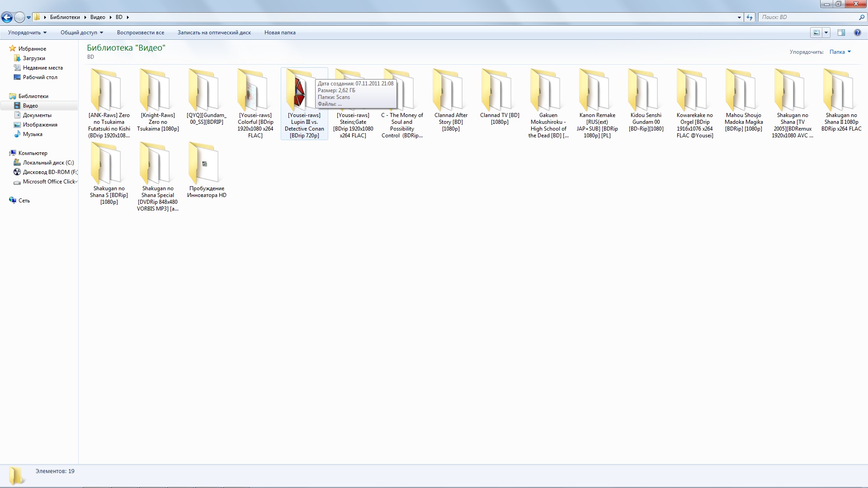Select 'Gakuen Mokushiroku' folder
Screen dimensions: 868x488
[x=548, y=103]
